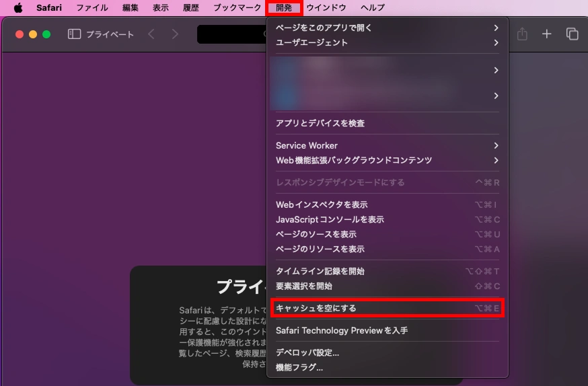Click the address bar field
The width and height of the screenshot is (588, 386).
231,34
